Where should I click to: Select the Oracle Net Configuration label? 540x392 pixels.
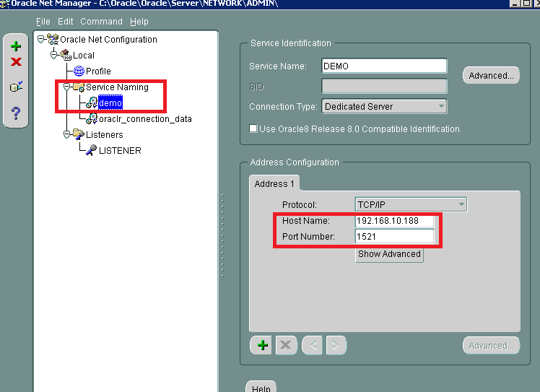click(x=108, y=40)
